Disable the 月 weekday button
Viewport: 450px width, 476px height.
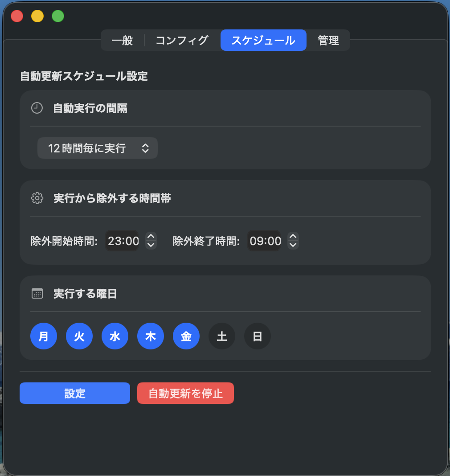(x=43, y=336)
